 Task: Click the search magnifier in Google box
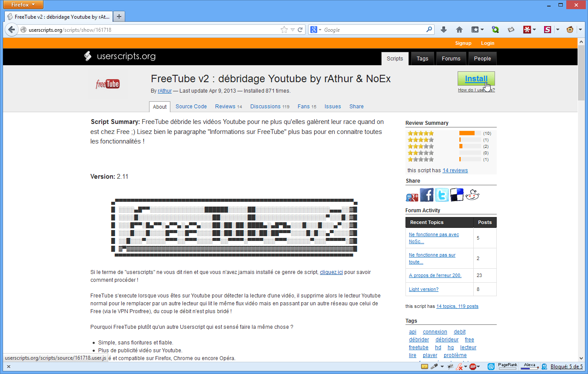(x=429, y=30)
